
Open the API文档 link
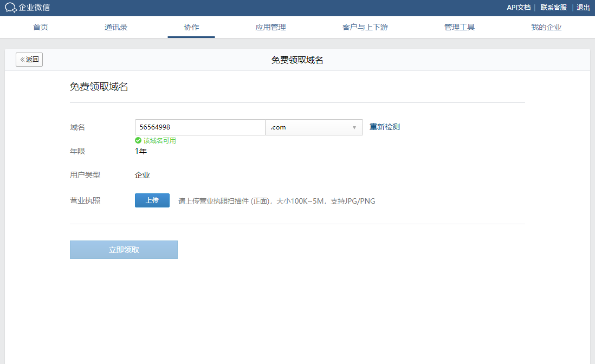click(519, 8)
